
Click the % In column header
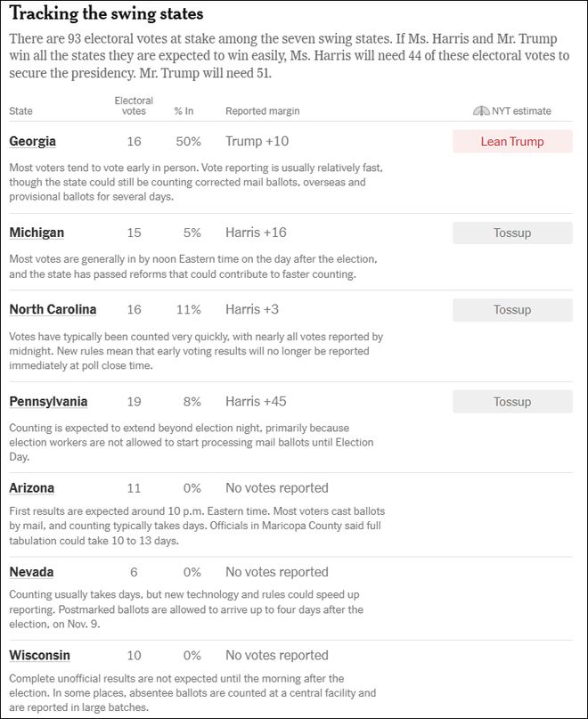pyautogui.click(x=184, y=111)
